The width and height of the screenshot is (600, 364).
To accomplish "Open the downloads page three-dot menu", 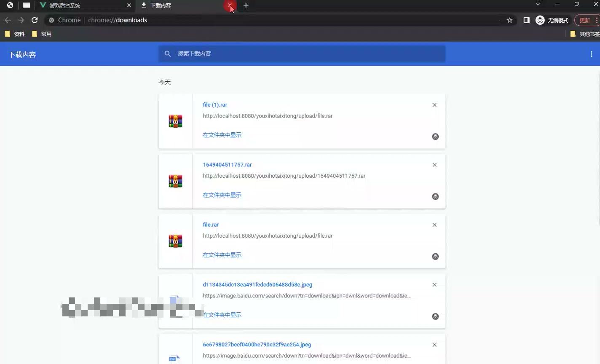I will pos(592,54).
